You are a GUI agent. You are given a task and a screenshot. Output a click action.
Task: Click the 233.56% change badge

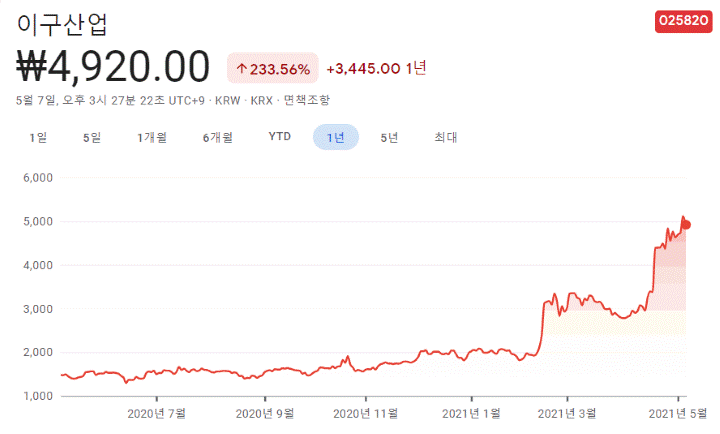pos(273,68)
